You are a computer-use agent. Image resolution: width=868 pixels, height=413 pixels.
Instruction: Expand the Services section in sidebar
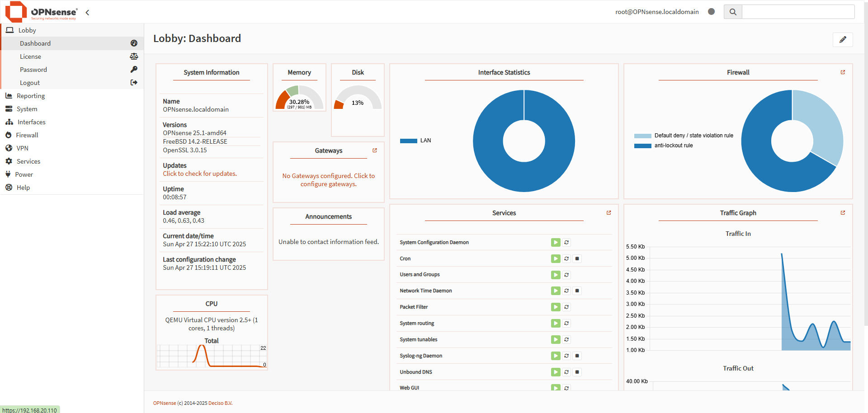click(72, 161)
